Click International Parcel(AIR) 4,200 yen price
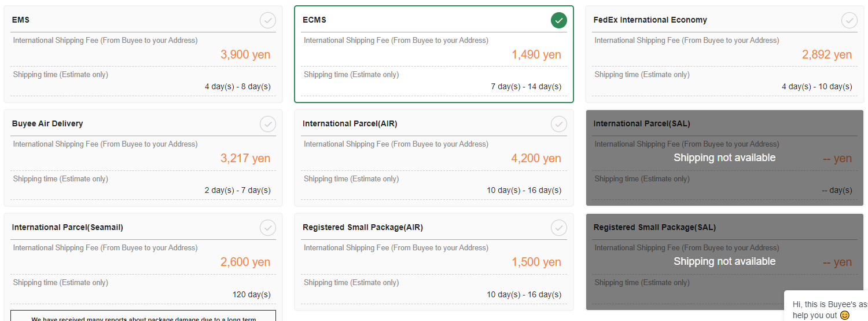The height and width of the screenshot is (321, 868). (536, 158)
